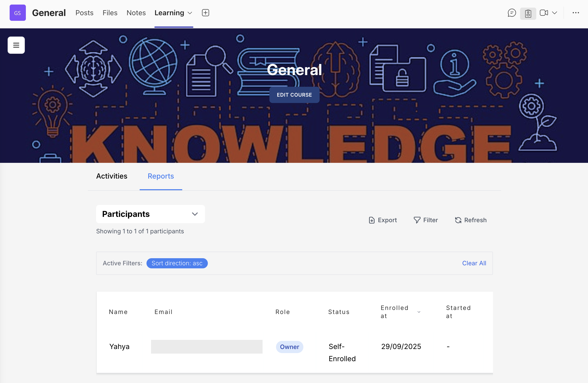Click the Sort direction: asc filter chip

[177, 263]
